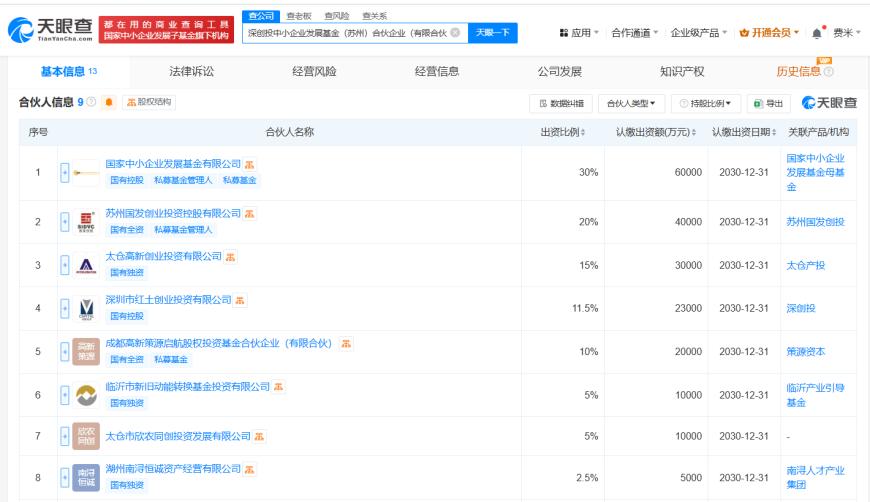Select the 查风险 search mode tab

point(337,16)
